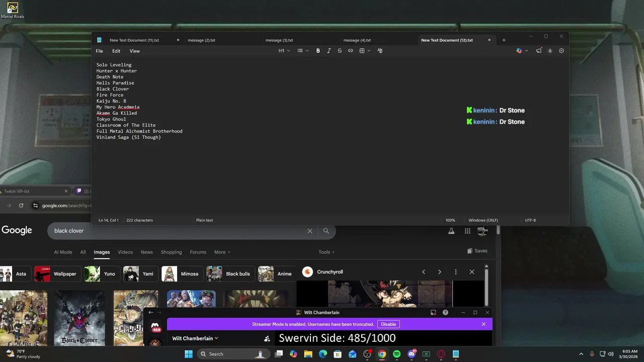This screenshot has width=644, height=362.
Task: Open the list style dropdown
Action: click(x=303, y=51)
